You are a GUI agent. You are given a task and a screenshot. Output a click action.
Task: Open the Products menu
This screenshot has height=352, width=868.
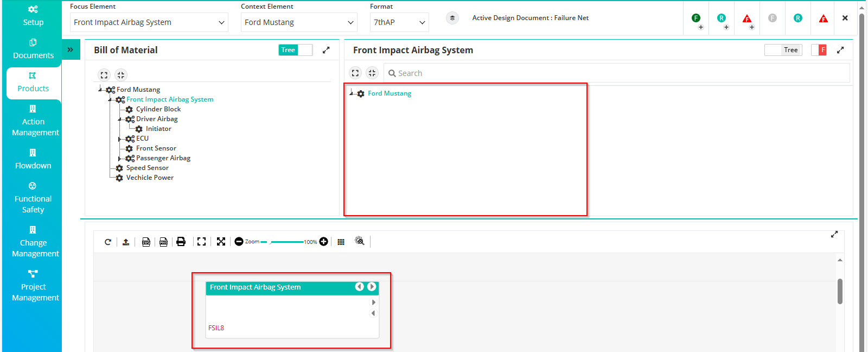point(33,83)
